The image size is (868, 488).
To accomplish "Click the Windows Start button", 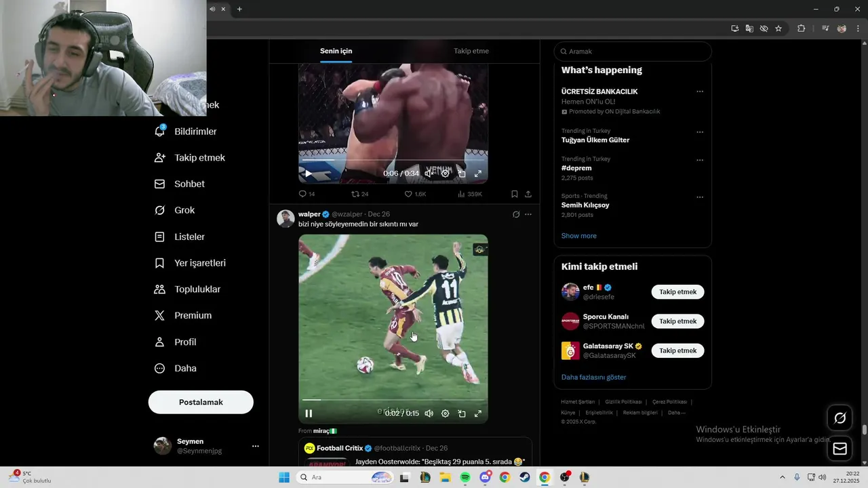I will 284,477.
